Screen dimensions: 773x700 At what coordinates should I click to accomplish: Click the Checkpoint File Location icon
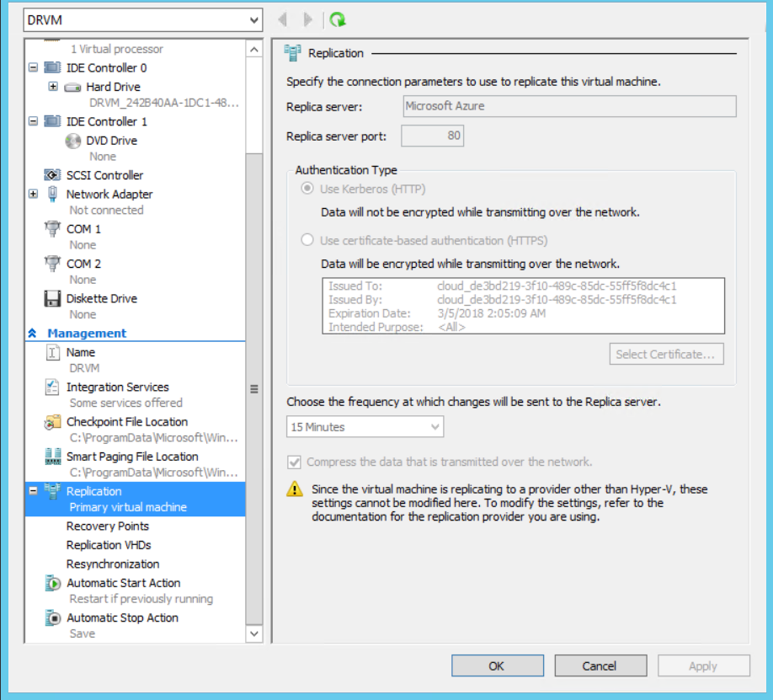[x=52, y=422]
